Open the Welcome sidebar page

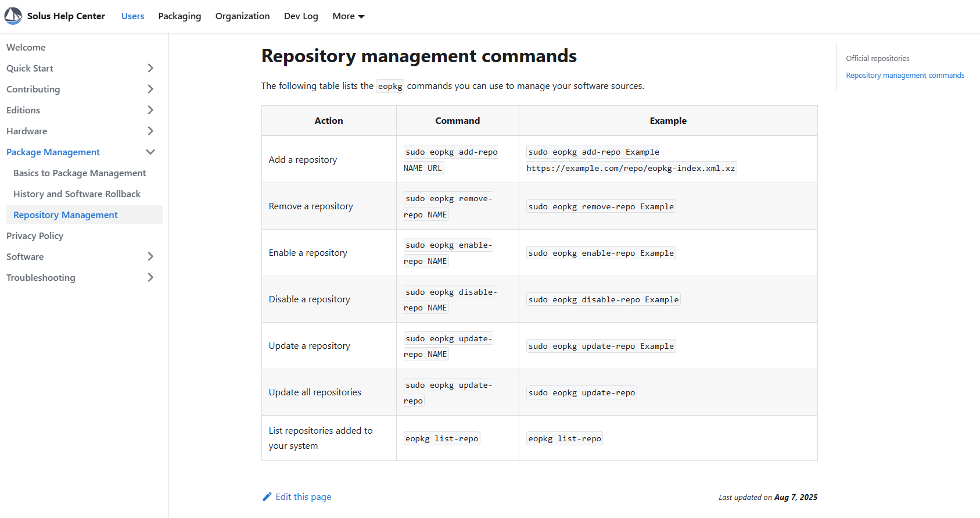[x=26, y=47]
